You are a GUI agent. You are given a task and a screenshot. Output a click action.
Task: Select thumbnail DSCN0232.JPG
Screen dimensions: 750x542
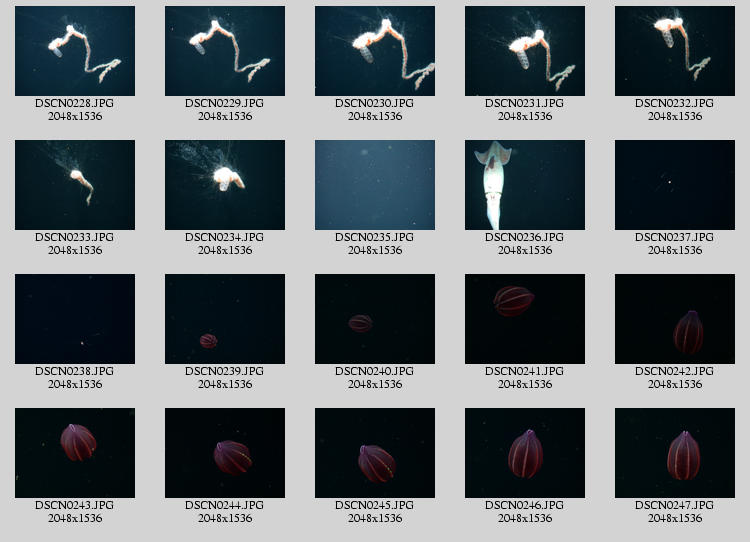pos(675,51)
